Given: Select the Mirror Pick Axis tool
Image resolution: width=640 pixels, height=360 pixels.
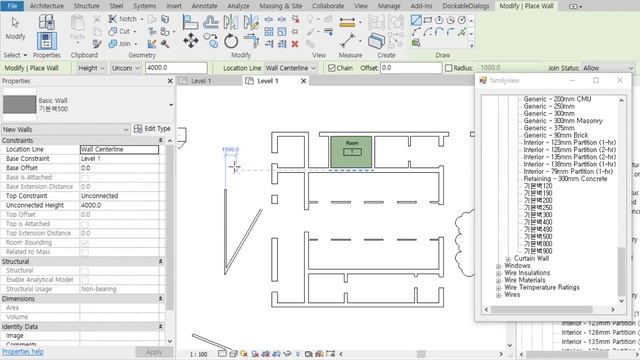Looking at the screenshot, I should (231, 22).
